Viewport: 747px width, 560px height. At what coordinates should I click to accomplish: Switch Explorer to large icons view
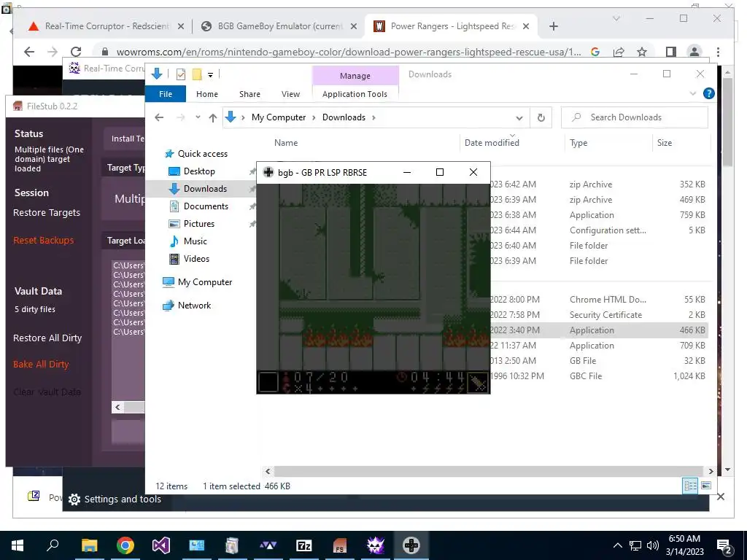coord(706,486)
